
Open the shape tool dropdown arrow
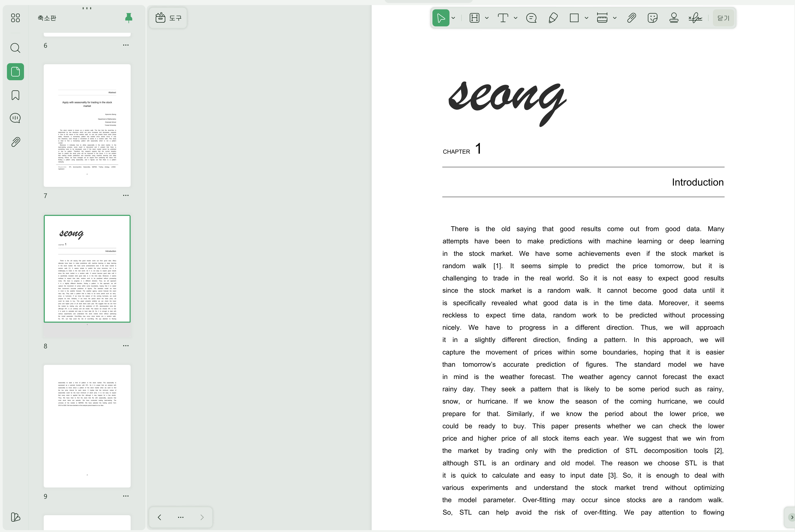tap(586, 18)
